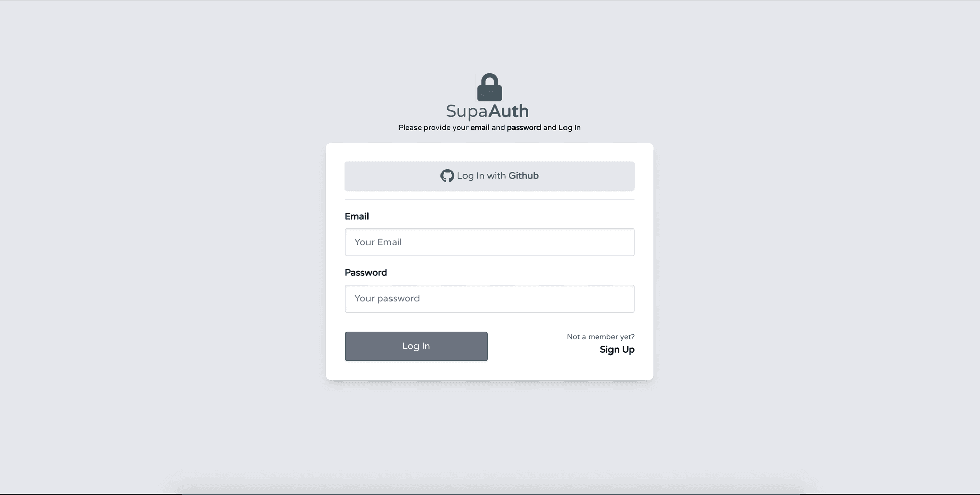Viewport: 980px width, 495px height.
Task: Click the 'Your Email' placeholder text
Action: (378, 242)
